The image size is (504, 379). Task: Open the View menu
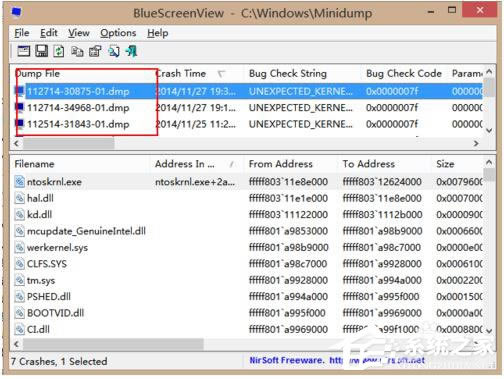click(x=79, y=33)
